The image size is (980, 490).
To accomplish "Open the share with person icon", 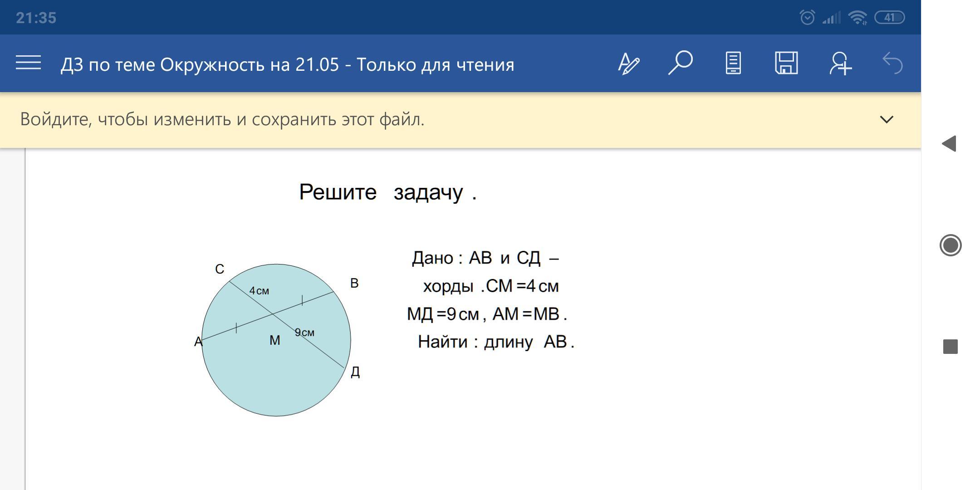I will [840, 63].
